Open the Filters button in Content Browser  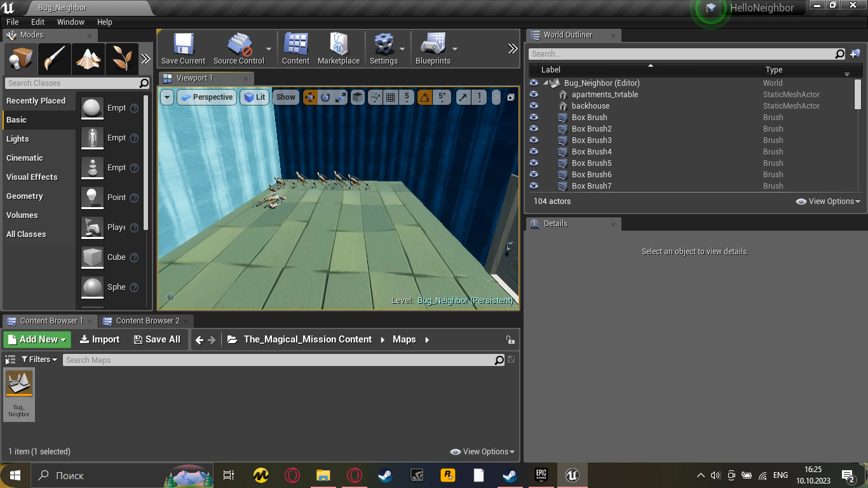39,360
